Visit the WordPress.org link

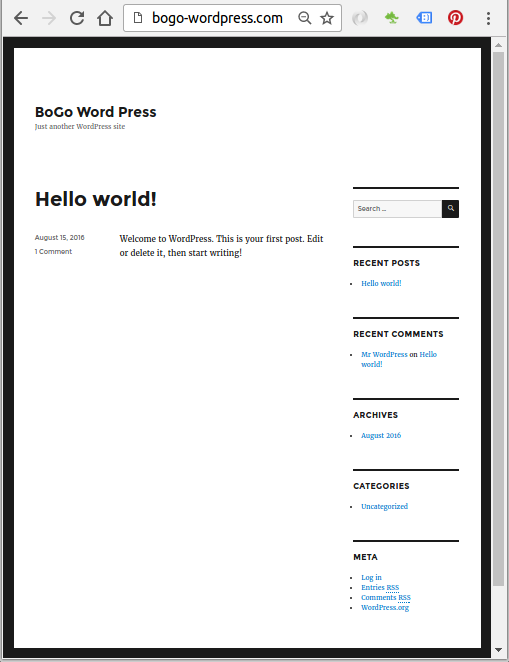pos(385,608)
